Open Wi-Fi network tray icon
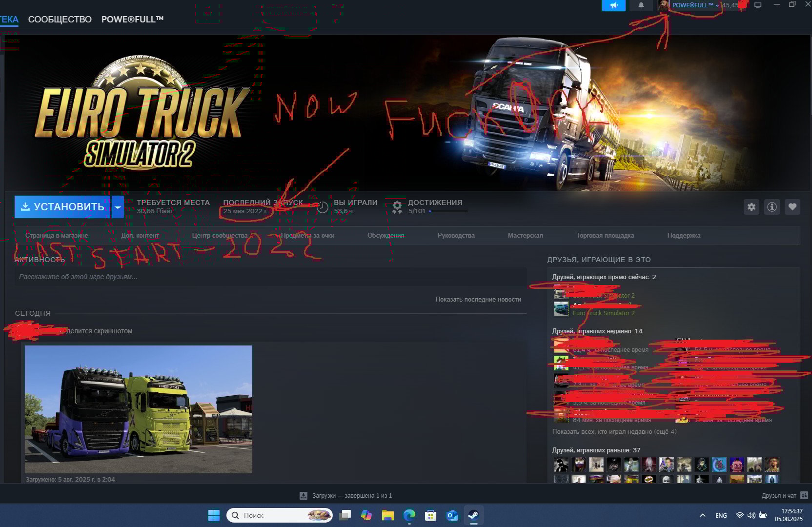The height and width of the screenshot is (527, 812). (x=740, y=515)
